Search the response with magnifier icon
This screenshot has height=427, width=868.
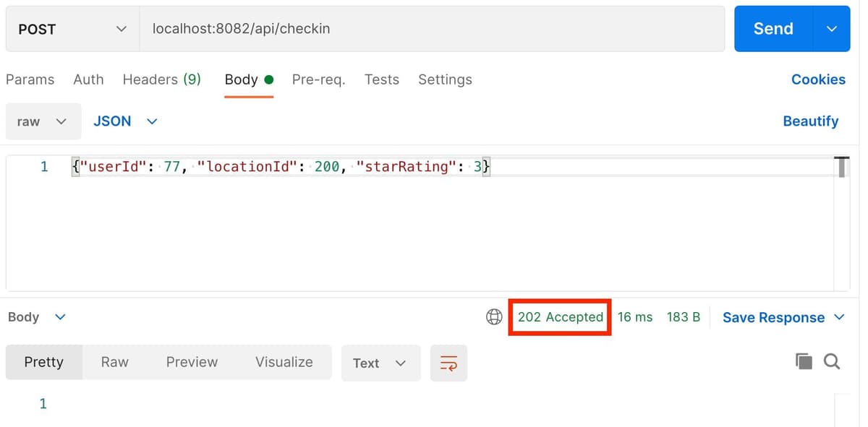pos(832,361)
